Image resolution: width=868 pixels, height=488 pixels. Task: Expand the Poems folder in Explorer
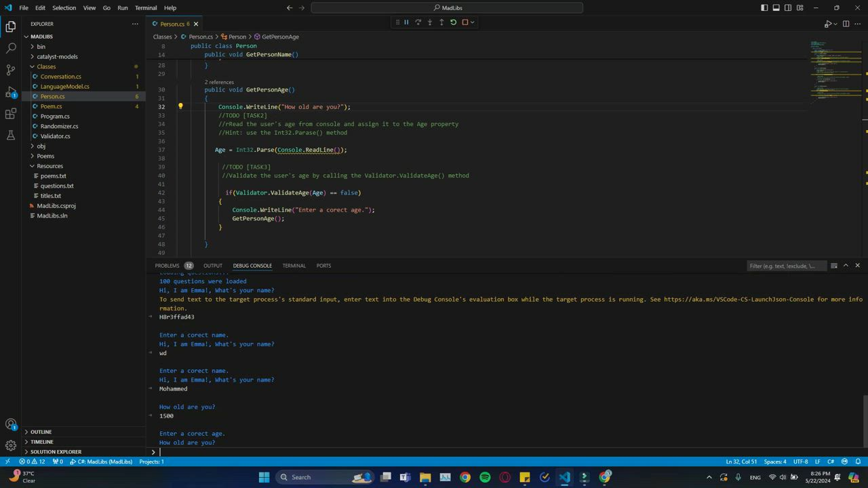pos(45,156)
